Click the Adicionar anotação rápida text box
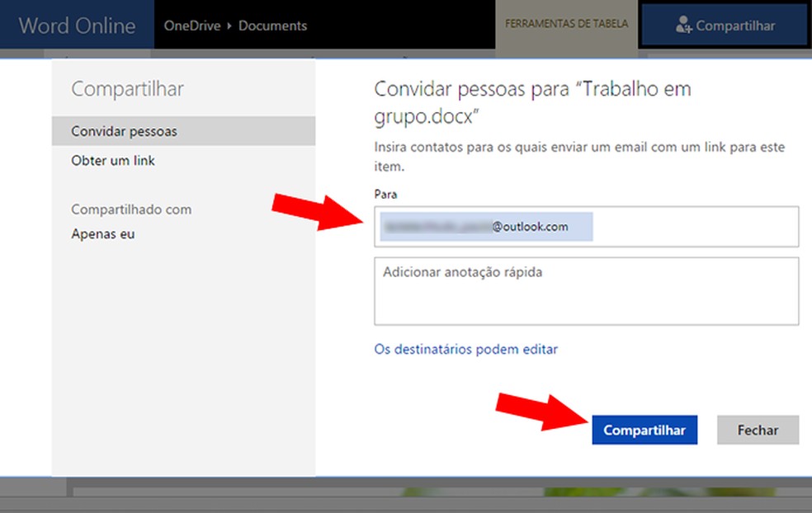 pos(586,291)
